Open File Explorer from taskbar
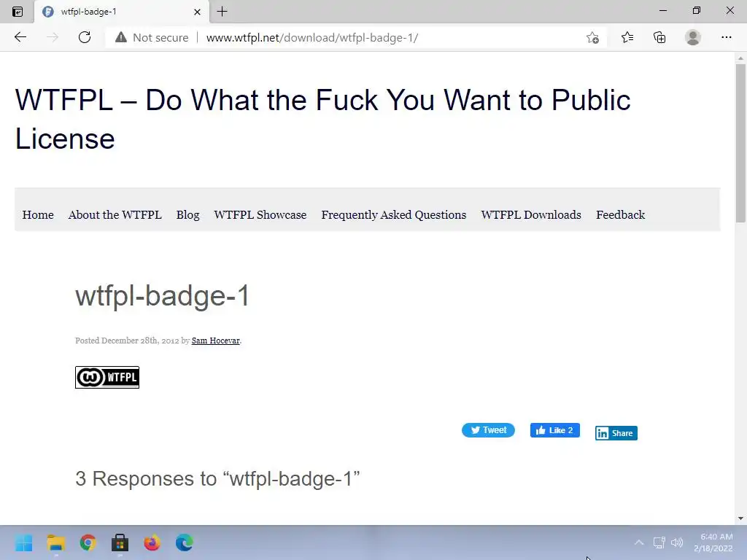747x560 pixels. [55, 542]
